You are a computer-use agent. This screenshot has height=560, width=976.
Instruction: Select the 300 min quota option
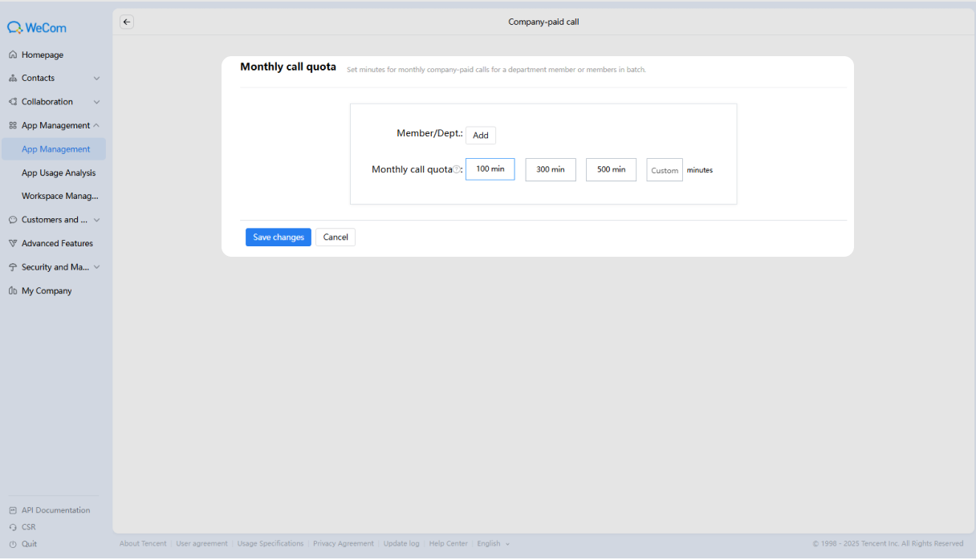pos(551,169)
